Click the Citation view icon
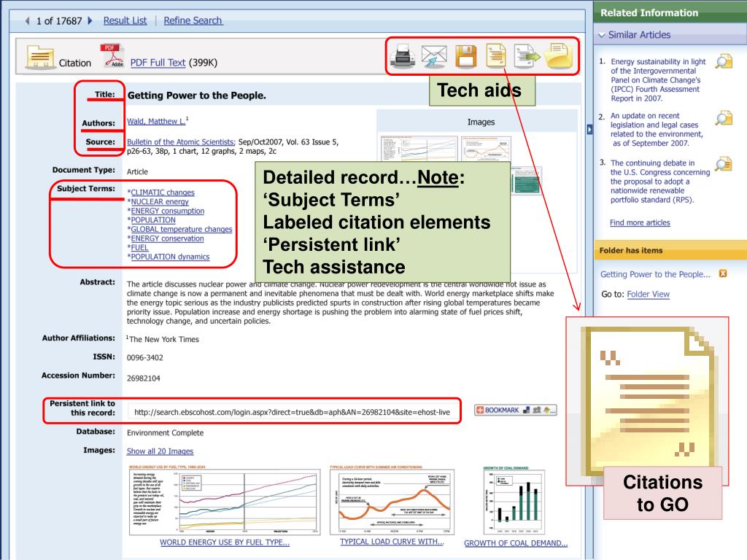Viewport: 747px width, 560px height. pyautogui.click(x=39, y=57)
